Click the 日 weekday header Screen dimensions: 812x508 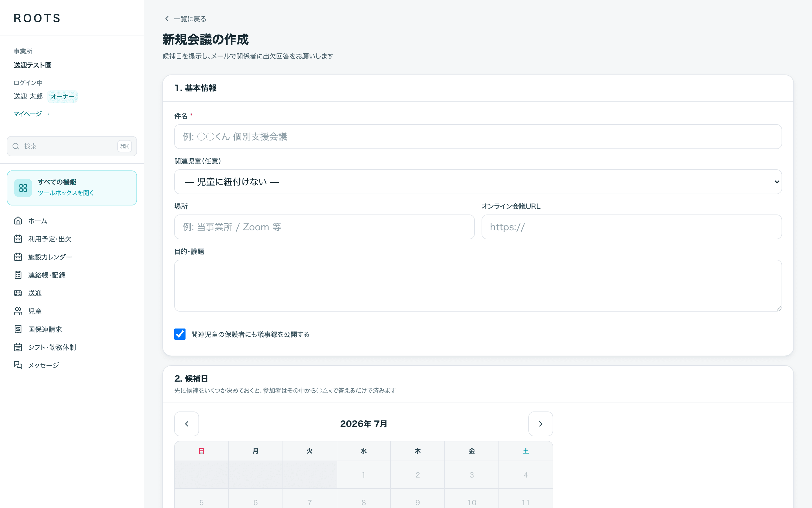click(201, 451)
